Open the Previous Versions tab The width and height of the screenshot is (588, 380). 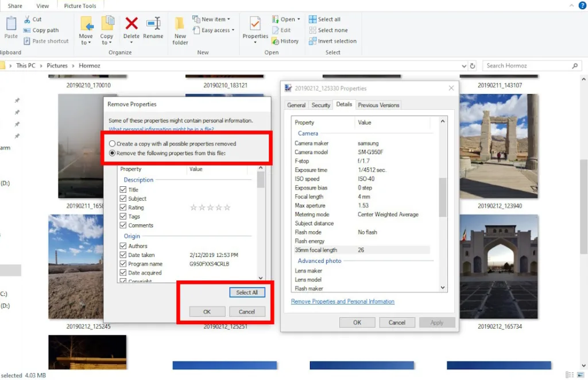coord(378,105)
